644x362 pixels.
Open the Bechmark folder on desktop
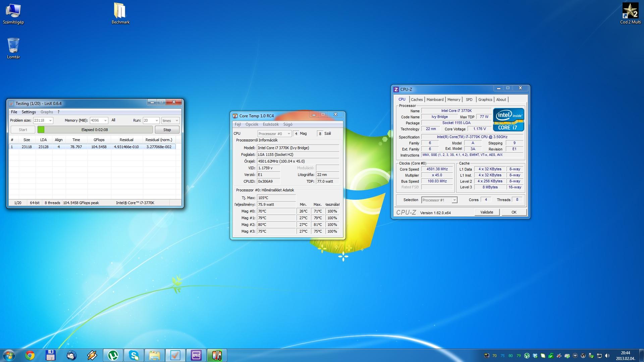(x=120, y=14)
